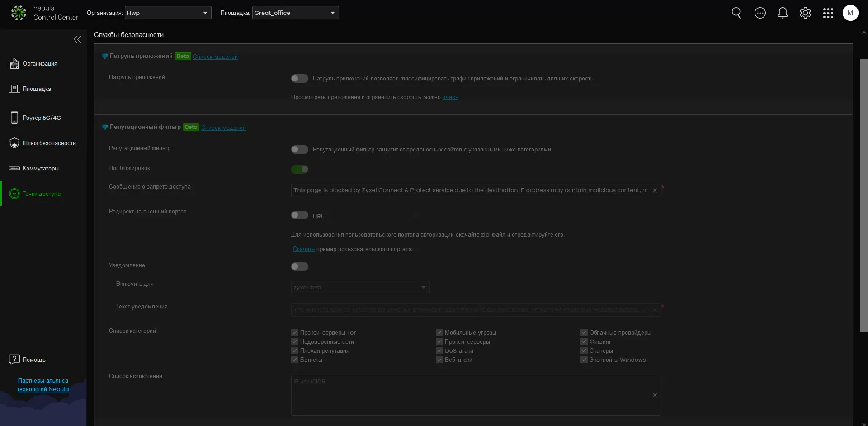Viewport: 868px width, 426px height.
Task: Open the apps grid launcher
Action: coord(828,13)
